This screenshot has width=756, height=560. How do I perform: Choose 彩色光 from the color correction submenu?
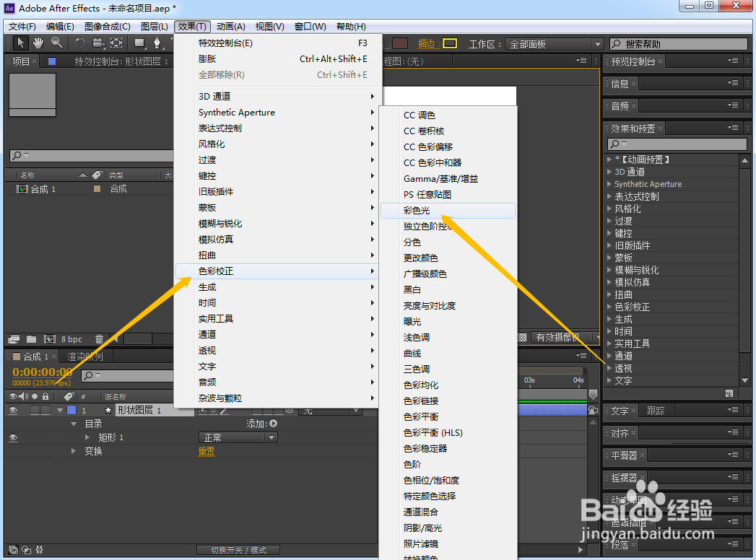(448, 211)
